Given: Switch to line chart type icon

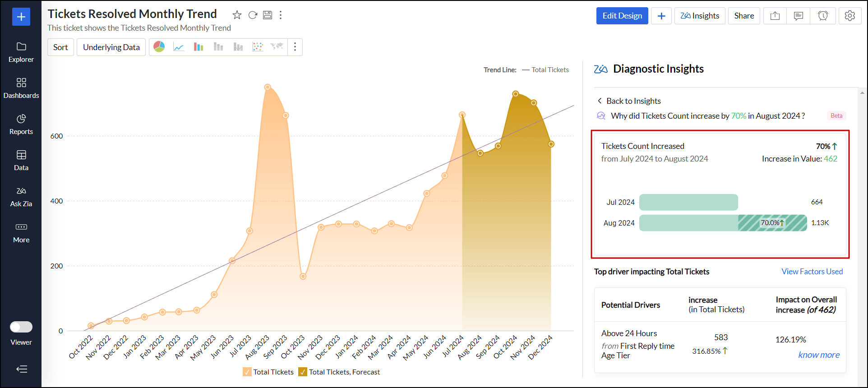Looking at the screenshot, I should click(x=179, y=47).
